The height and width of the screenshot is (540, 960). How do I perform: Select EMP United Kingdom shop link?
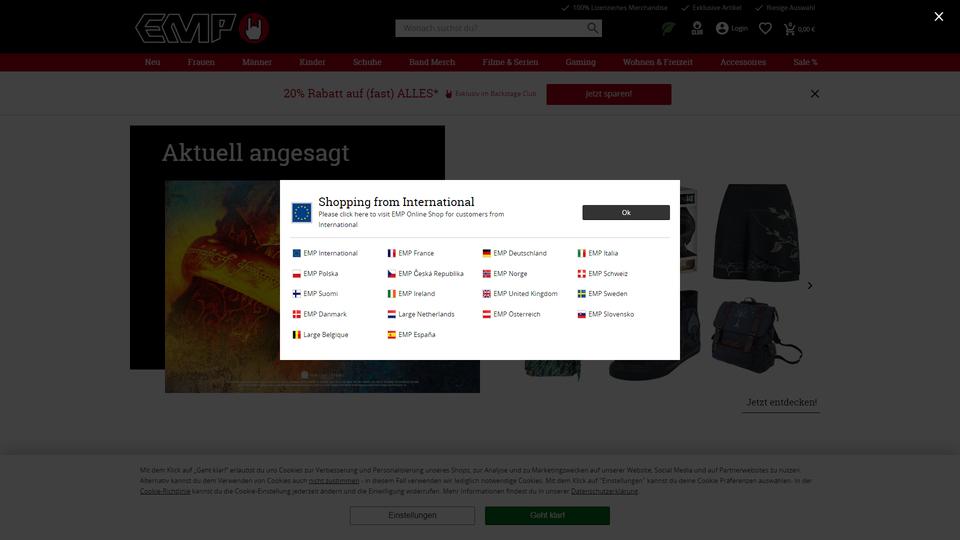pos(520,294)
